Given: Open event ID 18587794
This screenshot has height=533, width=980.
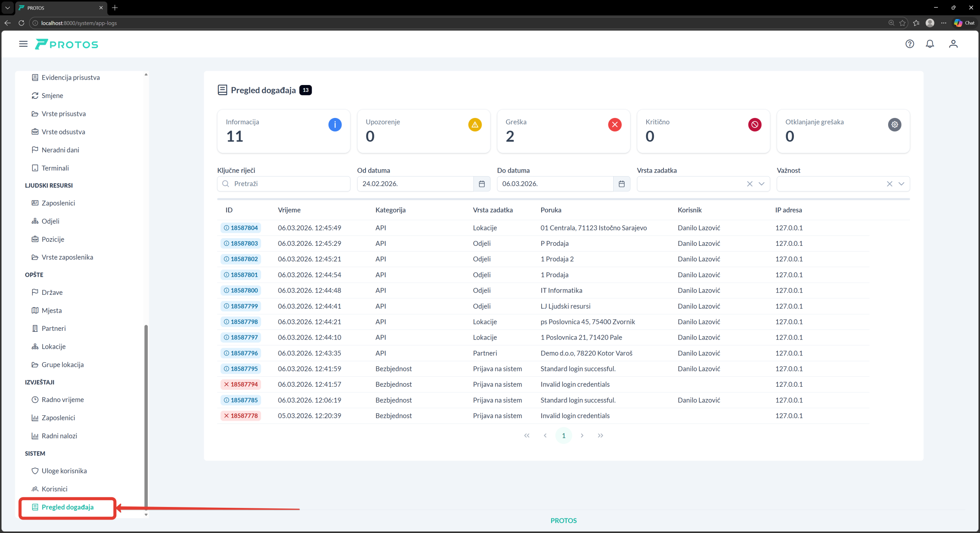Looking at the screenshot, I should tap(241, 384).
